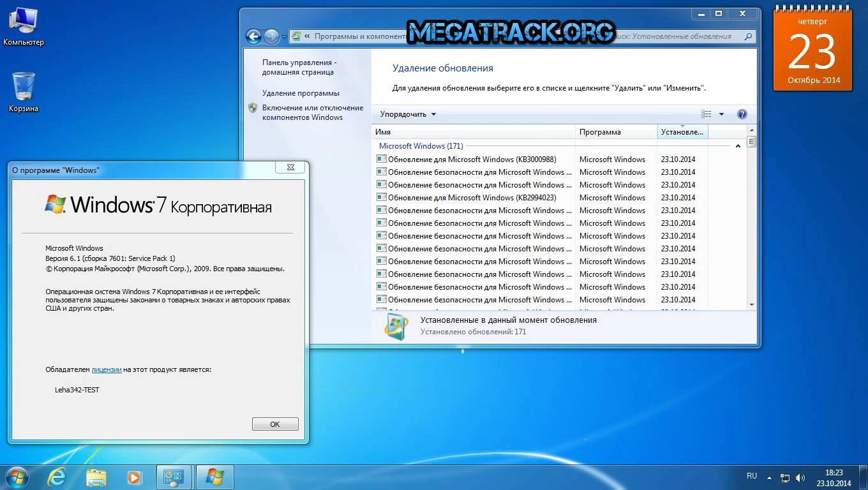Click the Версия 6.1 (сборка 7601) line
868x490 pixels.
tap(110, 258)
